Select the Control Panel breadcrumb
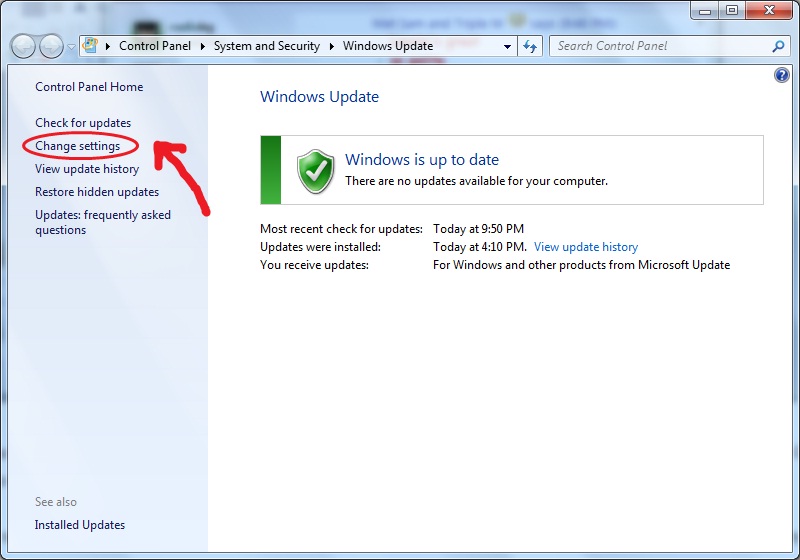 (155, 46)
